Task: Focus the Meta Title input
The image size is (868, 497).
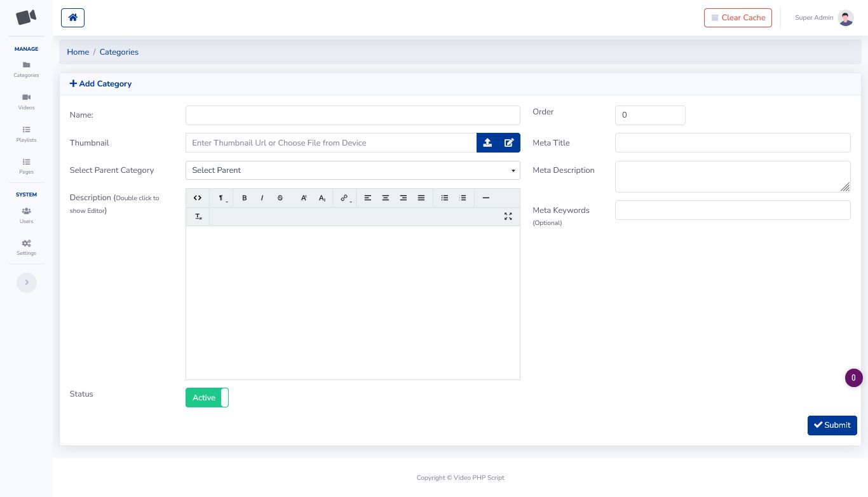Action: [x=733, y=143]
